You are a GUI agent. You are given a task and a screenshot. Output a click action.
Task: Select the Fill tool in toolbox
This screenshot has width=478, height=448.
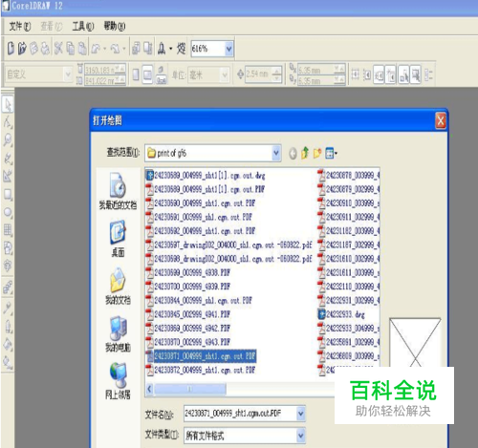click(x=8, y=344)
